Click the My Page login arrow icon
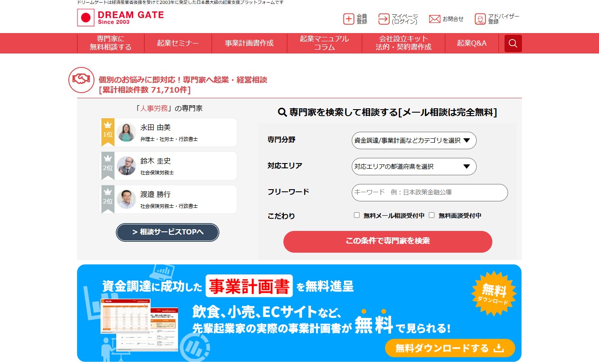The width and height of the screenshot is (599, 364). point(384,19)
